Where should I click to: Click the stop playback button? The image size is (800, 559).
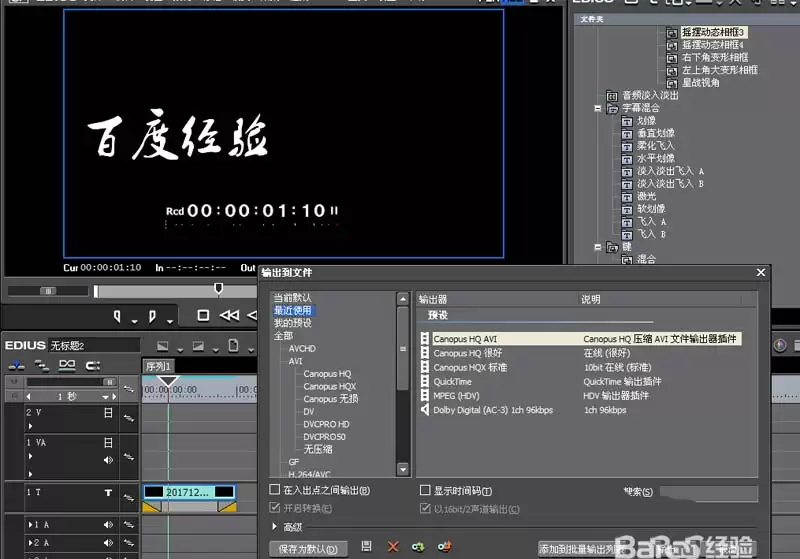[203, 316]
